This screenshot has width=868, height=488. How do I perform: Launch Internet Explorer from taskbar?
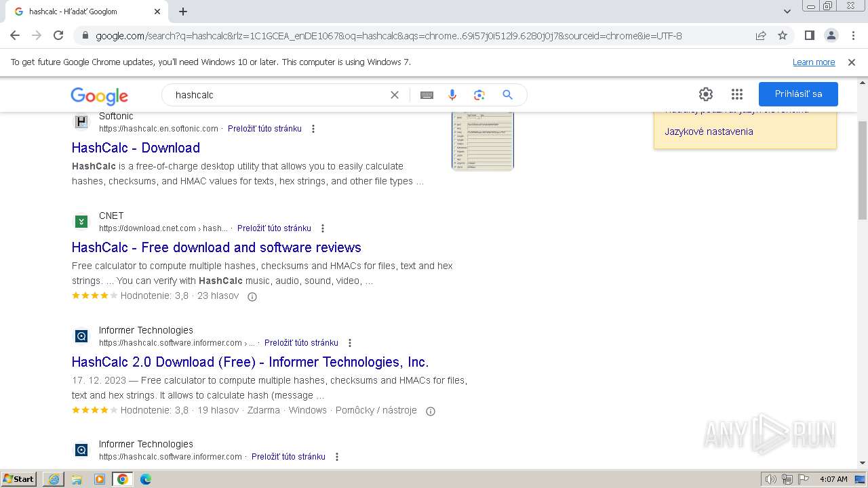coord(54,479)
